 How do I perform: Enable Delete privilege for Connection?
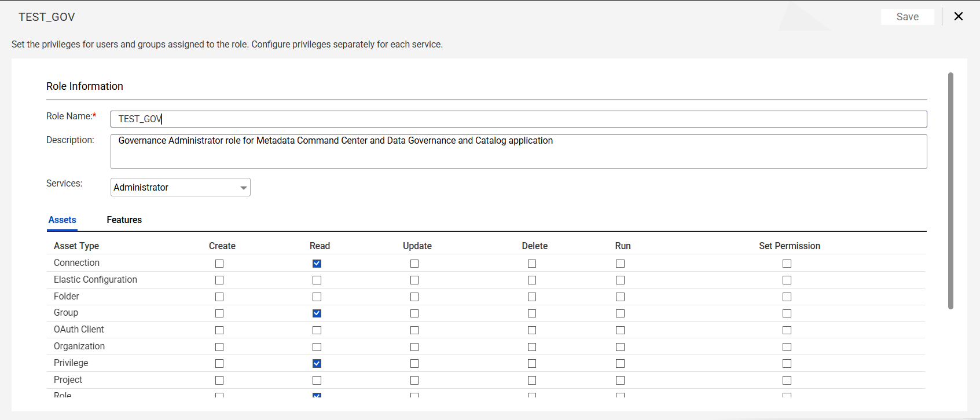tap(532, 264)
